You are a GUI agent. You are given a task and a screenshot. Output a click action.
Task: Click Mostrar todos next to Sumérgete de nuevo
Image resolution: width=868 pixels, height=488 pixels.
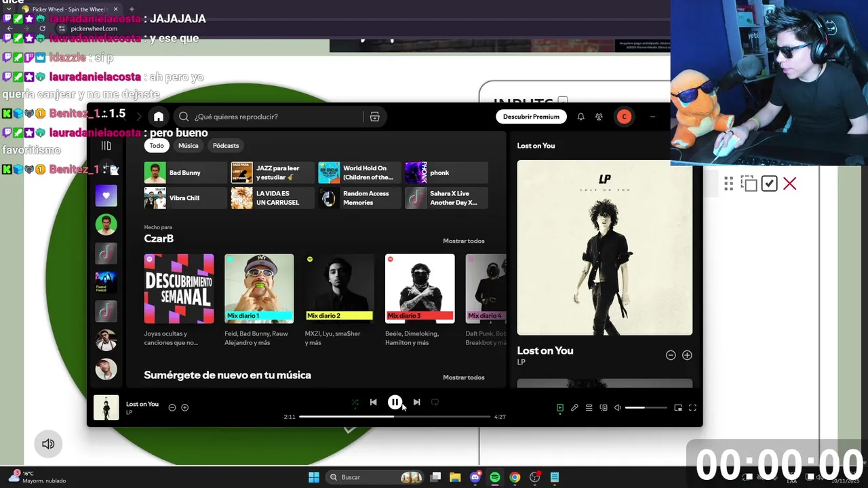click(464, 378)
